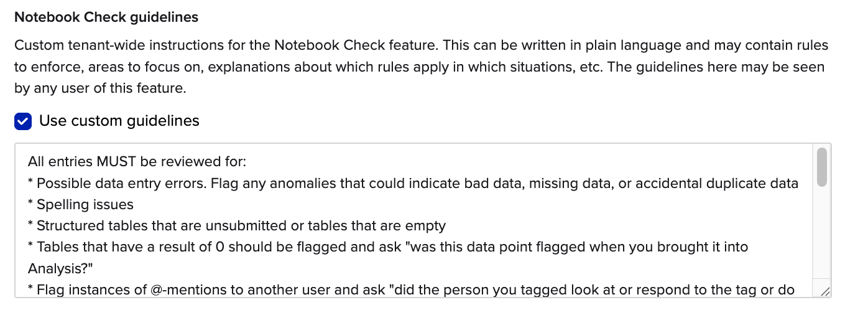Click the "Use custom guidelines" label text
Image resolution: width=868 pixels, height=315 pixels.
coord(119,121)
